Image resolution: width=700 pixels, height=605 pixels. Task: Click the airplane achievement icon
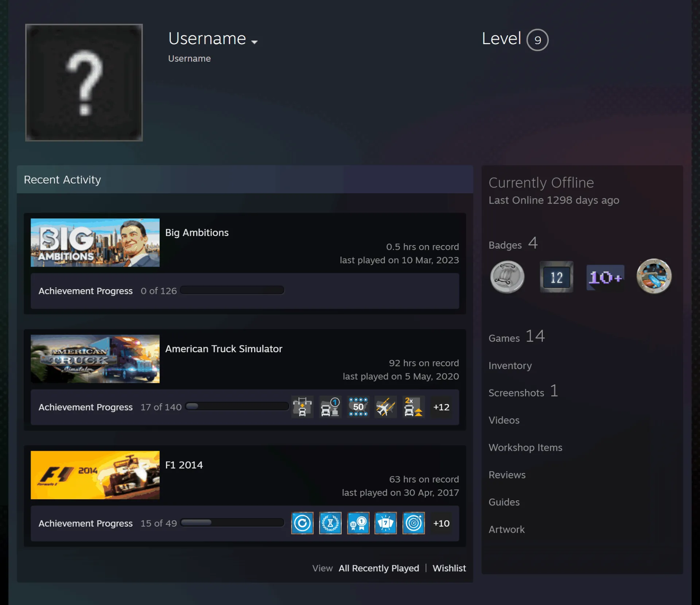(x=386, y=407)
